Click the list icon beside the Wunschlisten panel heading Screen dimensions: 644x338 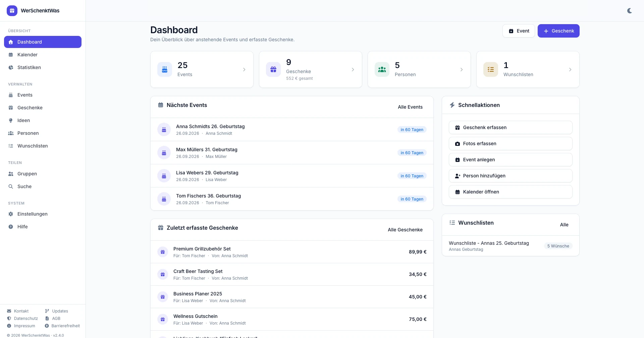click(x=452, y=223)
